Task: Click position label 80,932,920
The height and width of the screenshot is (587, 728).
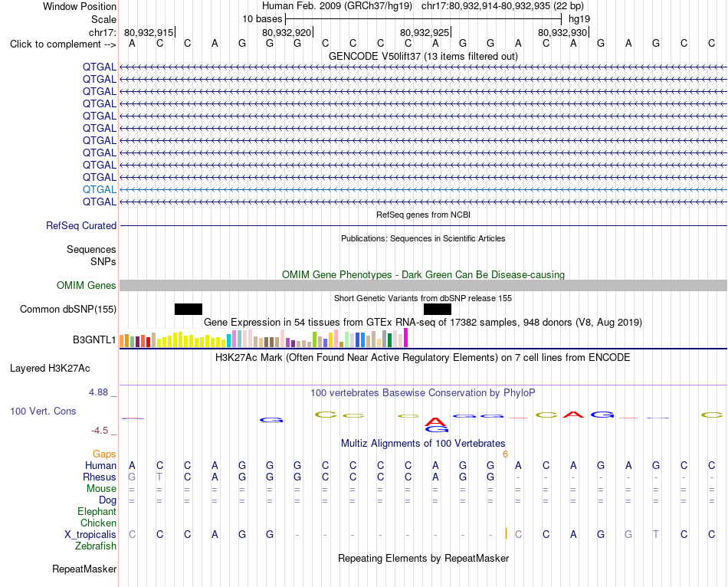Action: tap(287, 32)
